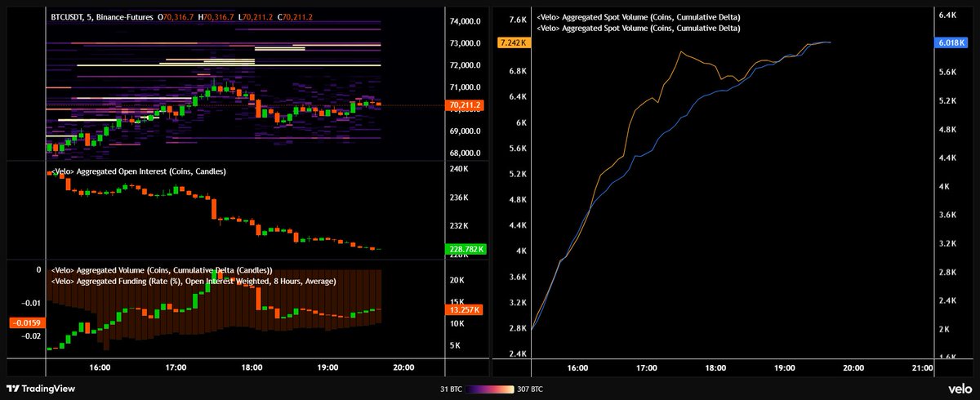Click the 71,000.0 price axis label
Screen dimensions: 980x400
[465, 87]
